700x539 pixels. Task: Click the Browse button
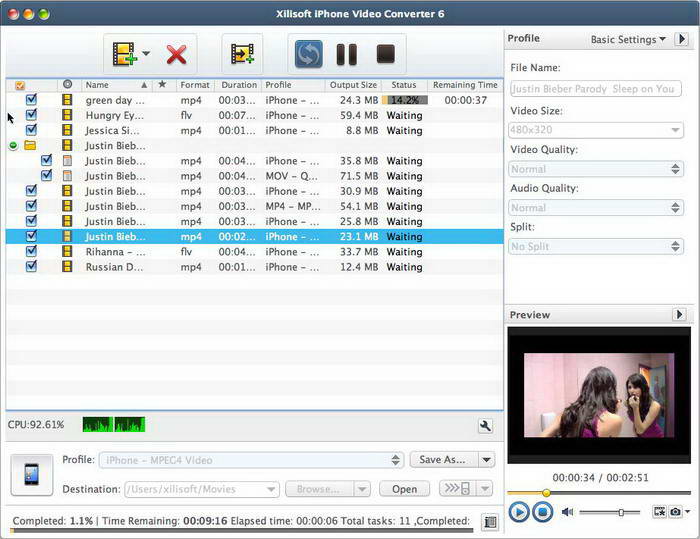319,489
